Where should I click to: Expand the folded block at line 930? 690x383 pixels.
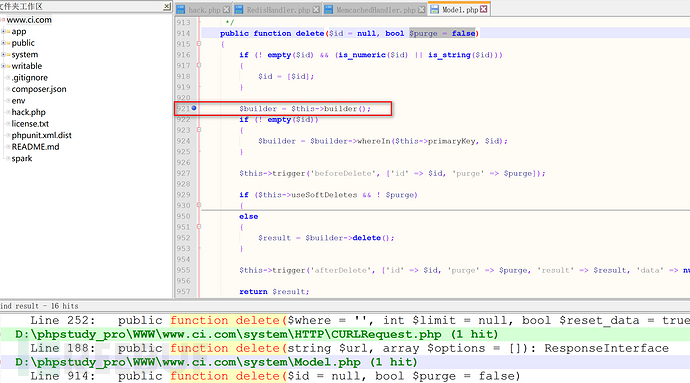point(199,206)
